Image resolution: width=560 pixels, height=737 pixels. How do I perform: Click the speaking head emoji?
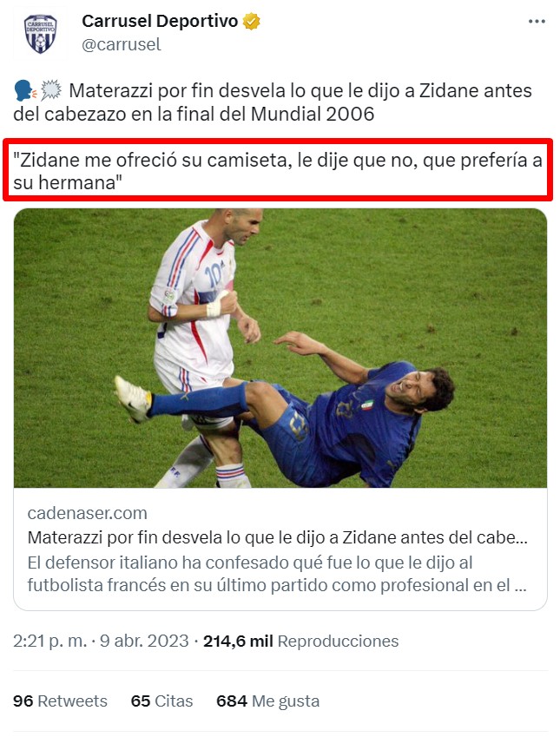click(25, 91)
